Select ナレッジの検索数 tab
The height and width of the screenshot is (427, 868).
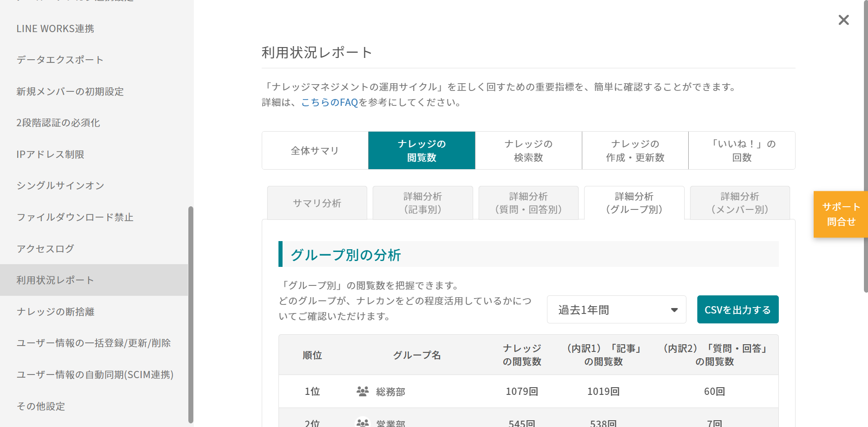[x=528, y=151]
